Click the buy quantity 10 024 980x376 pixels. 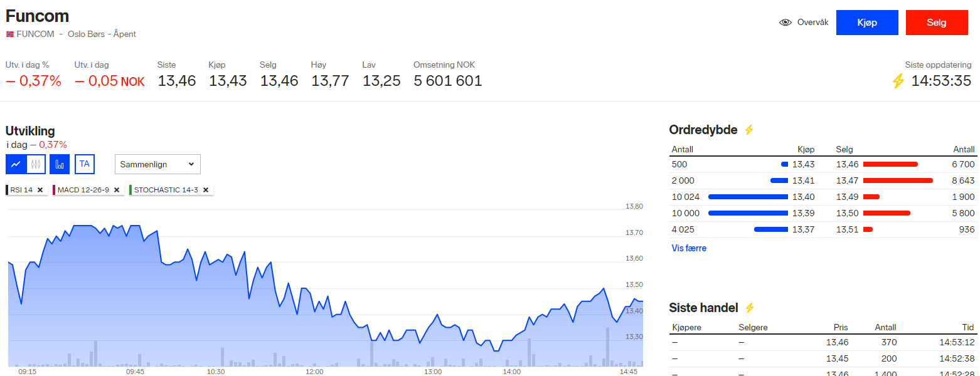(686, 197)
